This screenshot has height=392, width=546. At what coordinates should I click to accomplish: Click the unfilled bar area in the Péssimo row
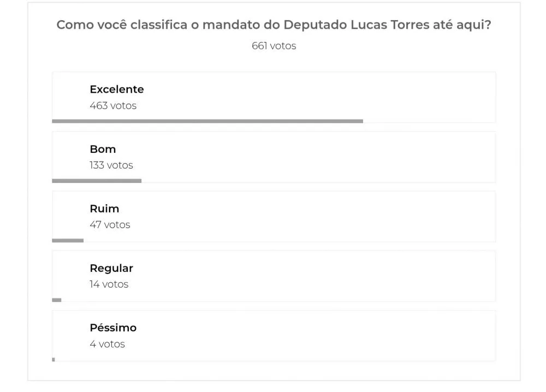tap(275, 359)
